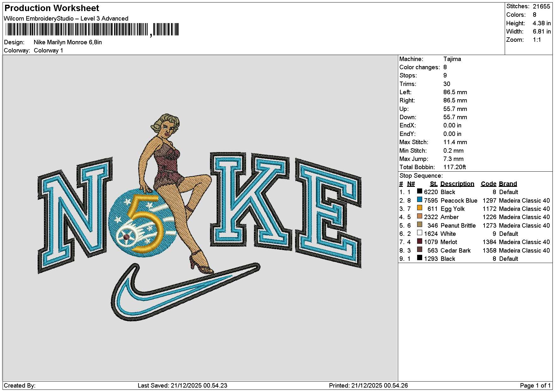
Task: Select the White thread color swatch
Action: [x=420, y=233]
